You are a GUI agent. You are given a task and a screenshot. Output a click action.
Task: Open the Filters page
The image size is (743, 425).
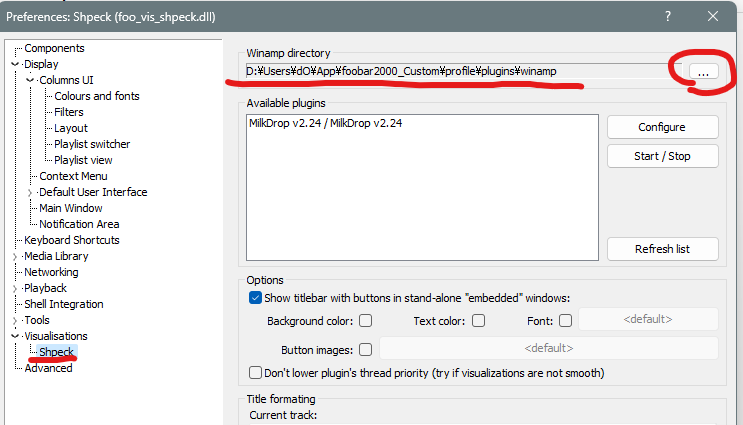[x=69, y=112]
